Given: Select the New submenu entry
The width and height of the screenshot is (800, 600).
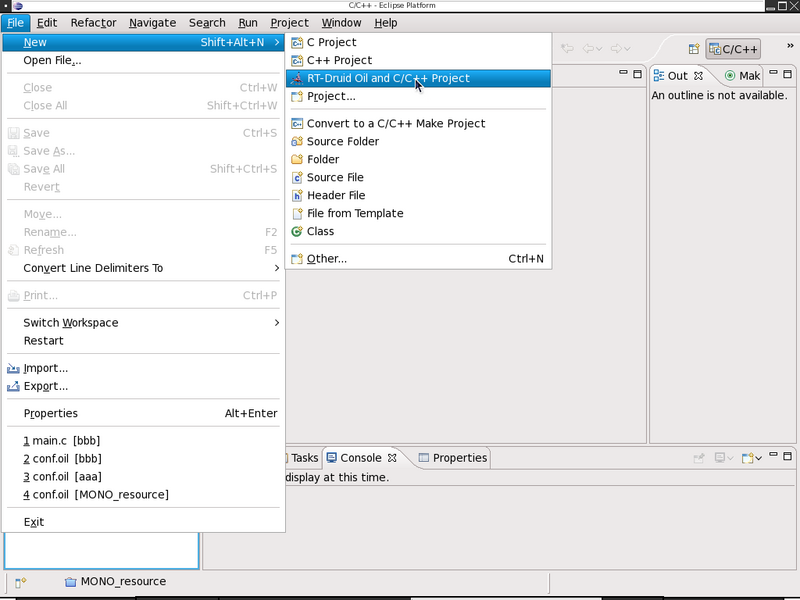Looking at the screenshot, I should point(143,42).
